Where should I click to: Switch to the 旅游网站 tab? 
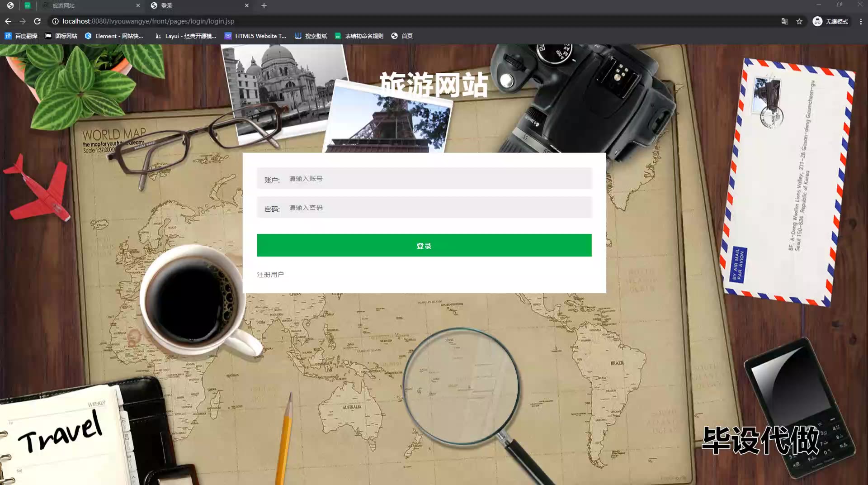90,5
